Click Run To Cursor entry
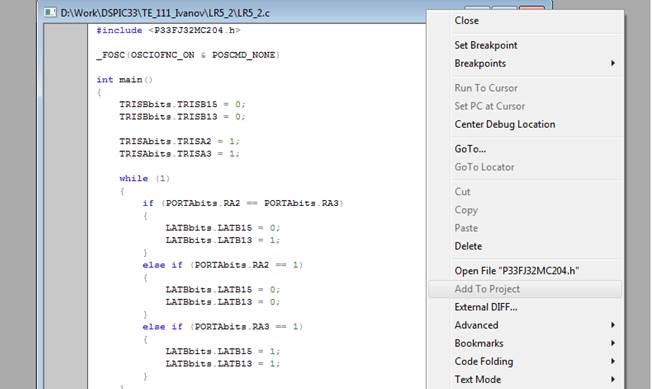Viewport: 652px width, 389px height. pos(486,88)
